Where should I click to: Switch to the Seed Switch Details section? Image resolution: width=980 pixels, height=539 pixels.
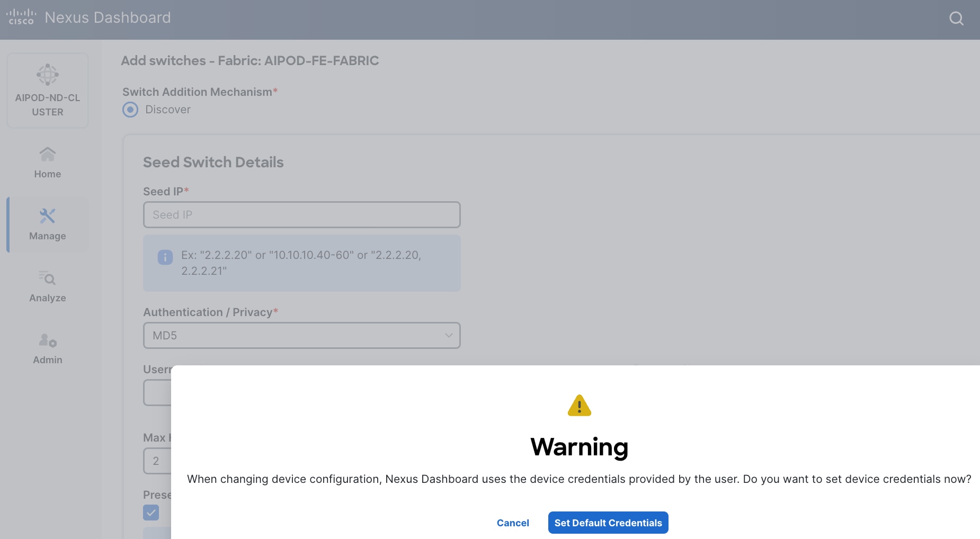click(x=212, y=162)
